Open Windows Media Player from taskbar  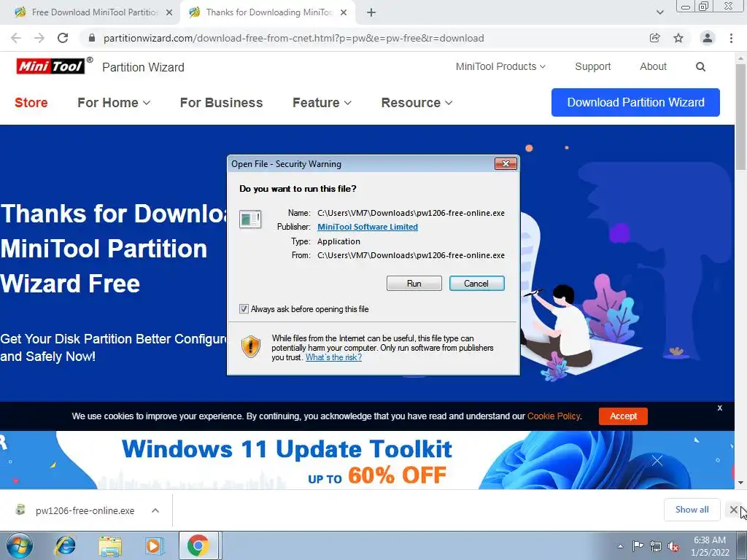pyautogui.click(x=154, y=545)
